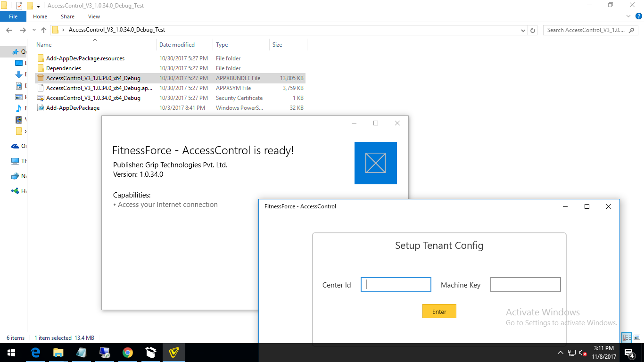The image size is (644, 362).
Task: Select the Add-AppDevPackage PowerShell script
Action: (x=73, y=108)
